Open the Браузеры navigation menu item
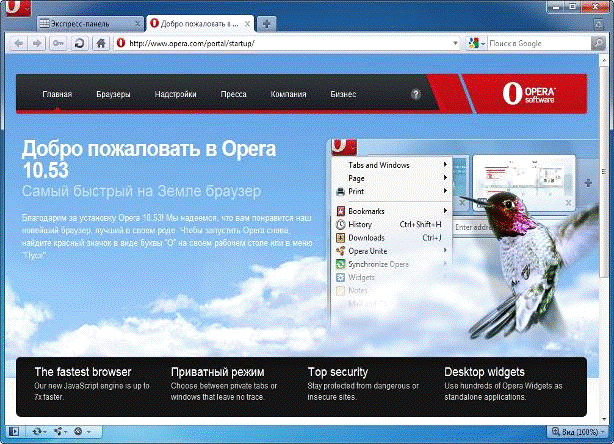Image resolution: width=614 pixels, height=444 pixels. 113,94
